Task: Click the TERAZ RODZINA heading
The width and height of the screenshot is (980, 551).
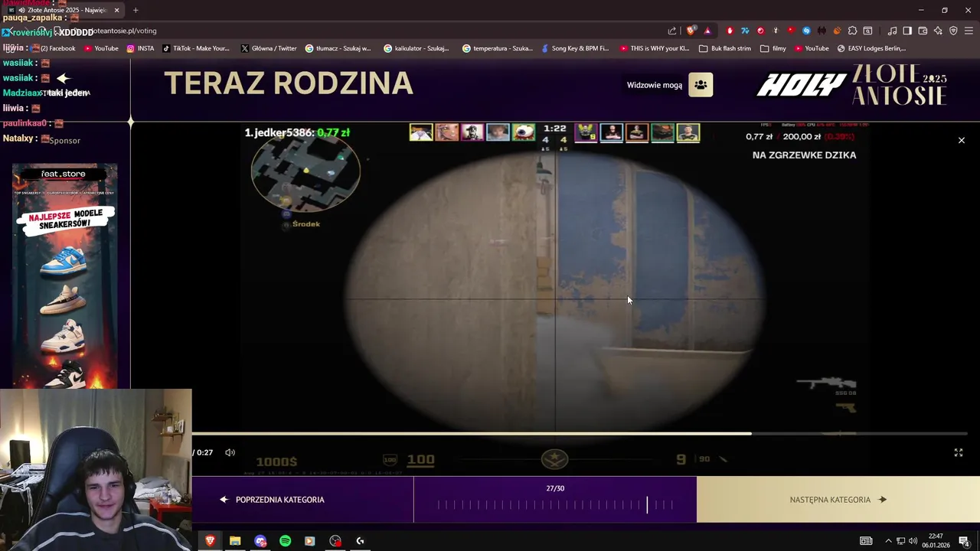Action: [x=289, y=83]
